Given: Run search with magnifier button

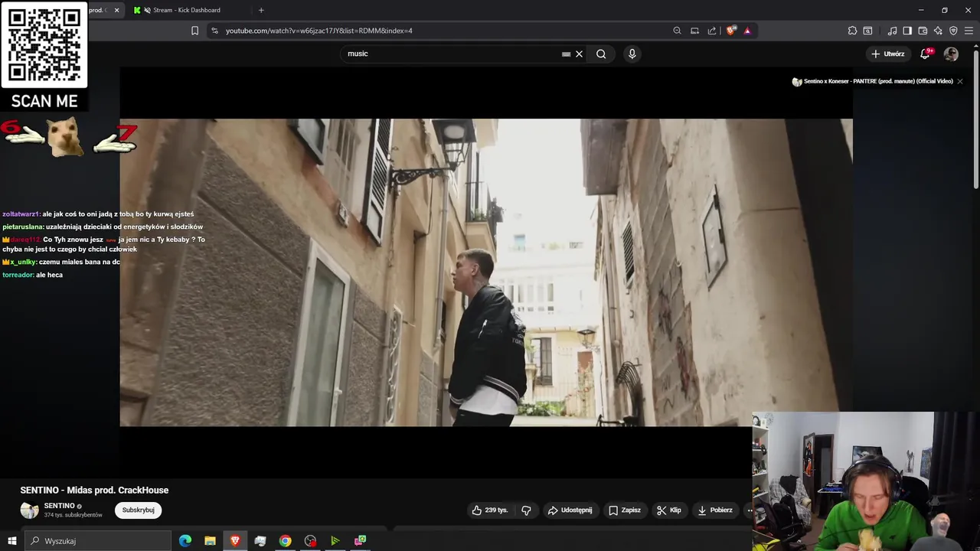Looking at the screenshot, I should pyautogui.click(x=601, y=54).
